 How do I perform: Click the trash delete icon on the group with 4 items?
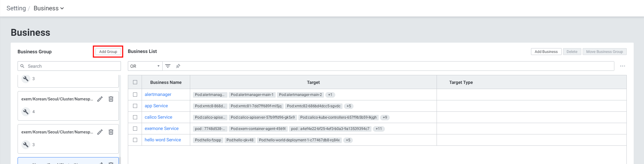(111, 99)
